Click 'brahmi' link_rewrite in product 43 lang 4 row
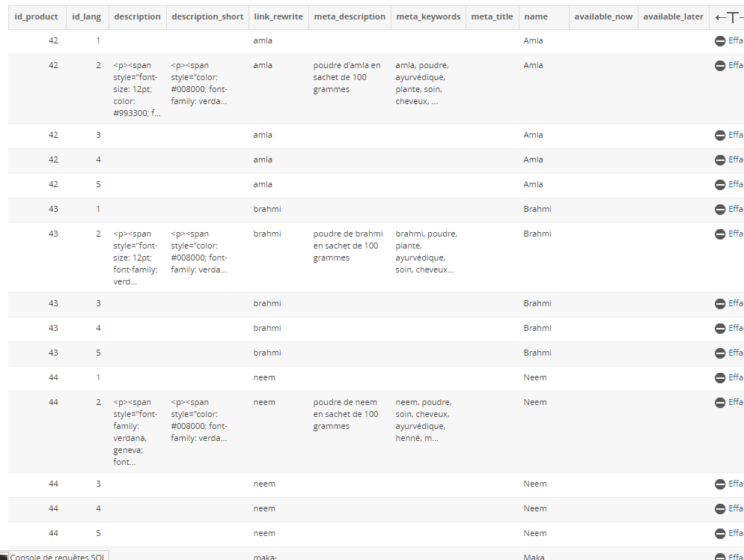This screenshot has height=560, width=744. pyautogui.click(x=266, y=329)
